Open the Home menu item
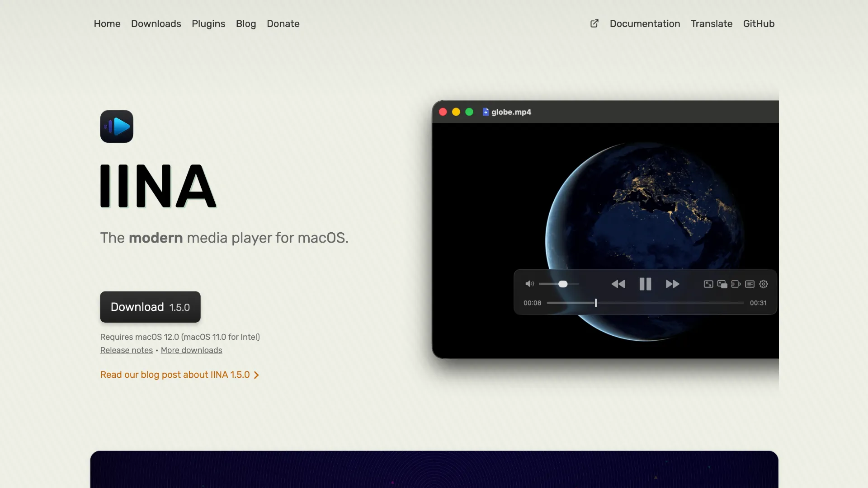The height and width of the screenshot is (488, 868). click(x=107, y=23)
